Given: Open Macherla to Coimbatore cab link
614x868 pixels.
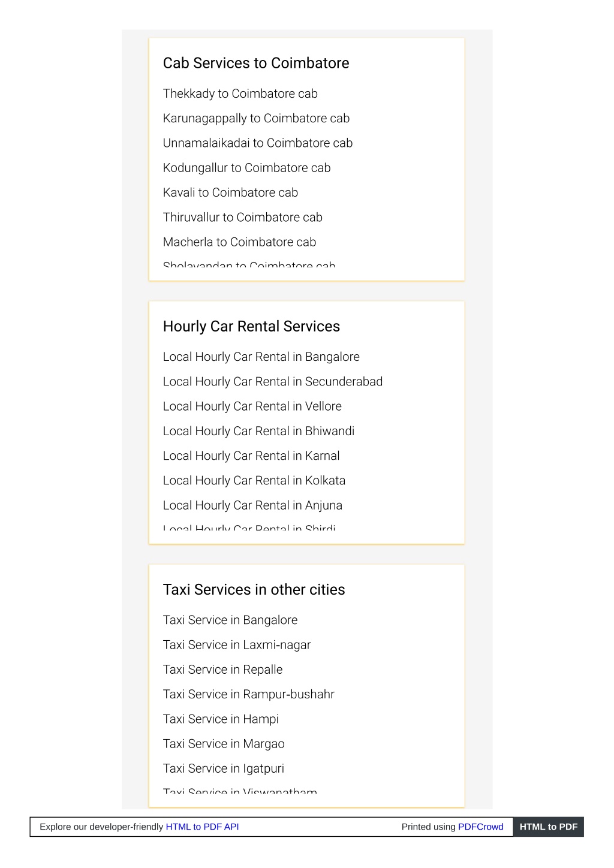Looking at the screenshot, I should click(x=239, y=242).
